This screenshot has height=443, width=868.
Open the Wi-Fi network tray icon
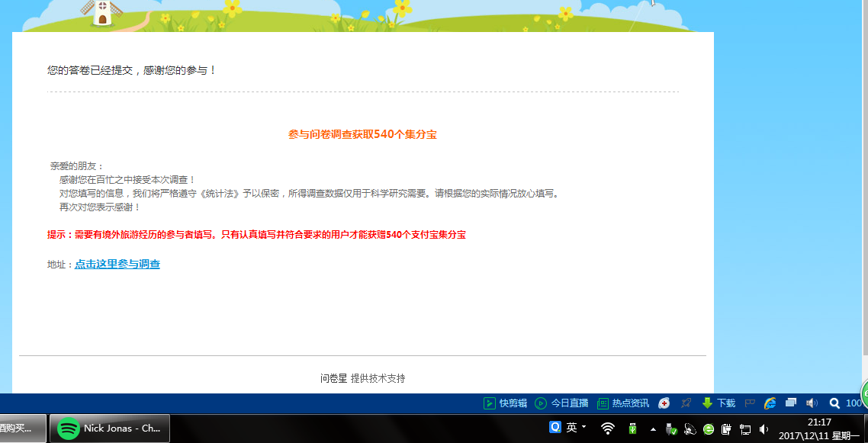pos(608,429)
